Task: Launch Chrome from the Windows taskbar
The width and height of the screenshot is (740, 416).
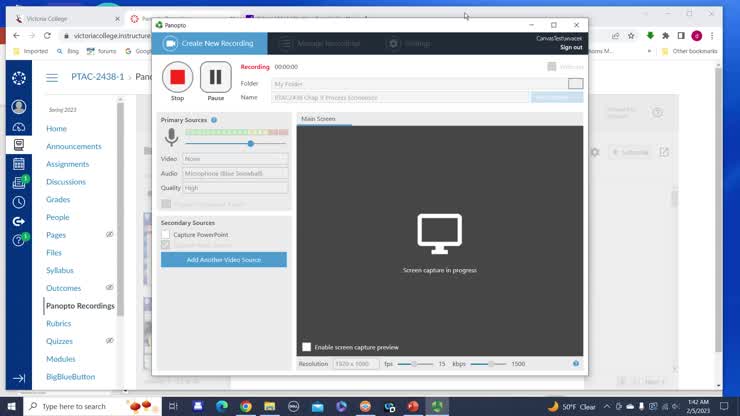Action: [x=246, y=406]
